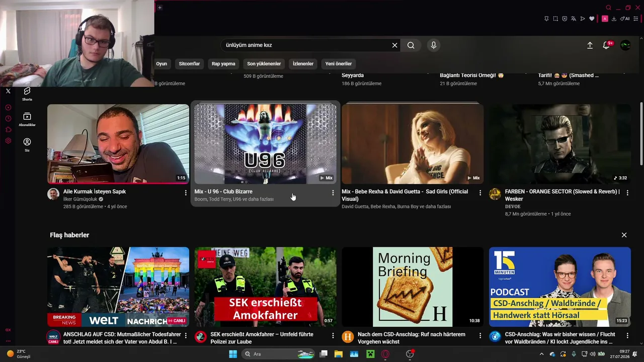Image resolution: width=644 pixels, height=362 pixels.
Task: Open the Siz profile section
Action: point(27,145)
